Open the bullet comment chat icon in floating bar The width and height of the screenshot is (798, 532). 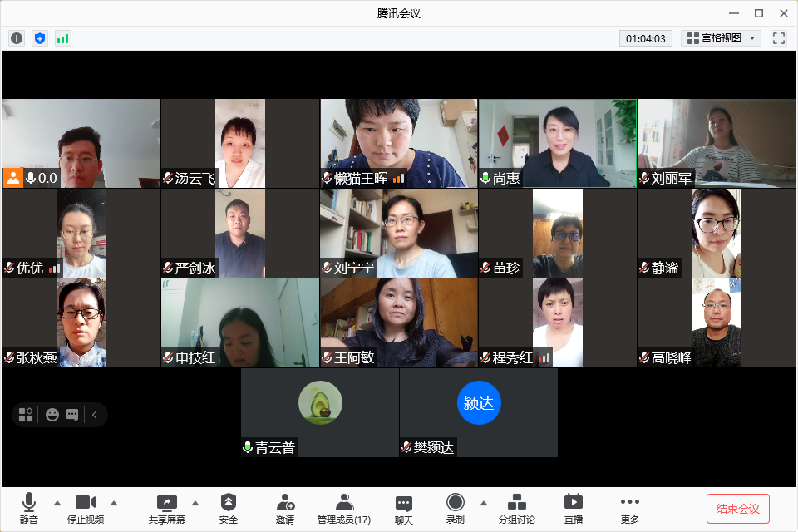tap(72, 415)
